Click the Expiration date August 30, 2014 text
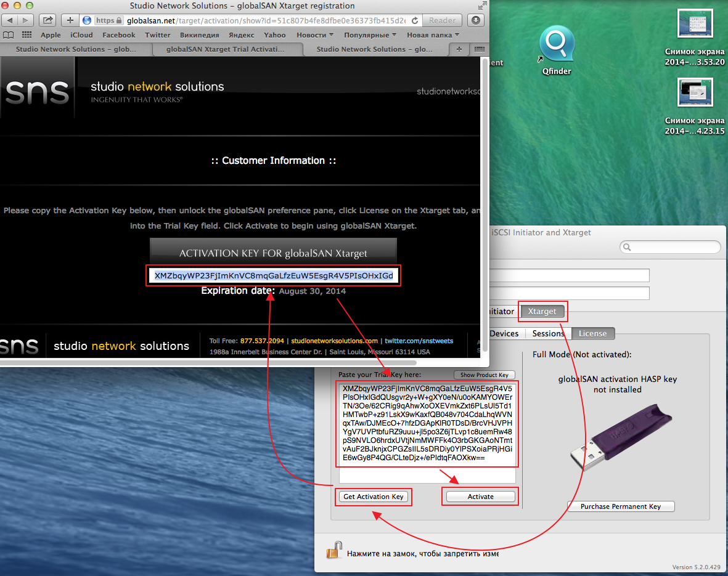The width and height of the screenshot is (728, 576). pyautogui.click(x=273, y=291)
